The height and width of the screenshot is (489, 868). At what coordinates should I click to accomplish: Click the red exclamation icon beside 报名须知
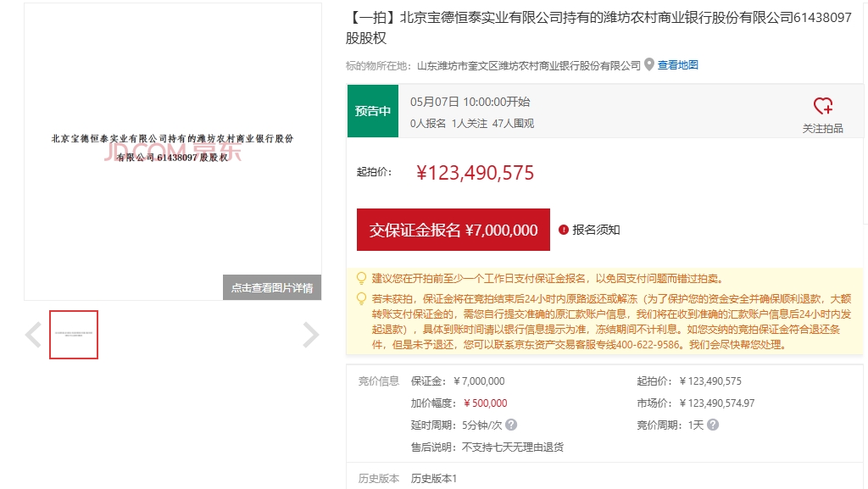click(x=564, y=230)
